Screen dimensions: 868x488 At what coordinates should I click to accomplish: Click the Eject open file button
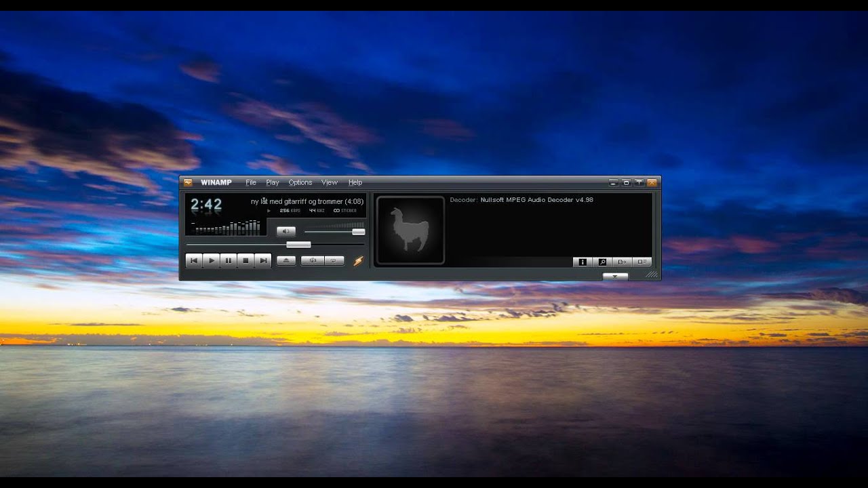click(286, 260)
